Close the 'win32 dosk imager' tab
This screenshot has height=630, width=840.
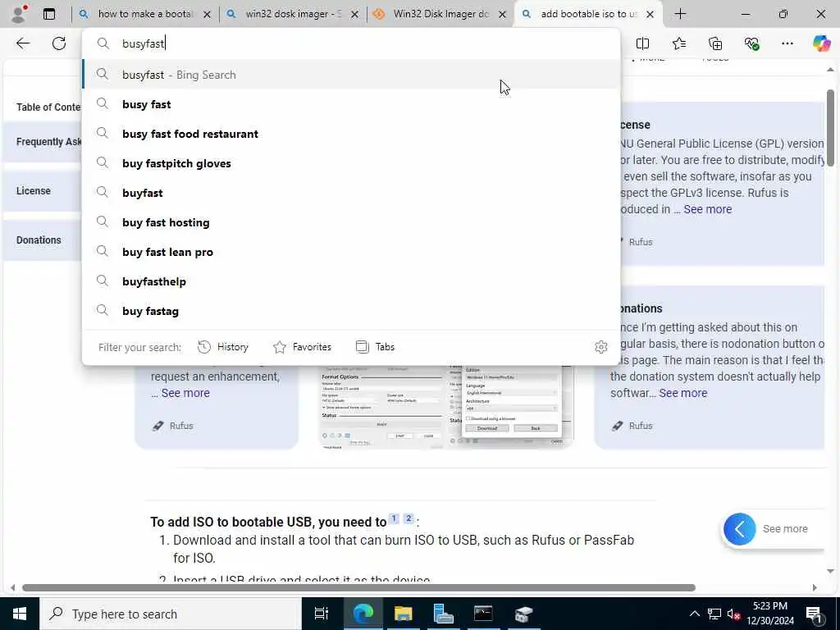click(x=354, y=15)
